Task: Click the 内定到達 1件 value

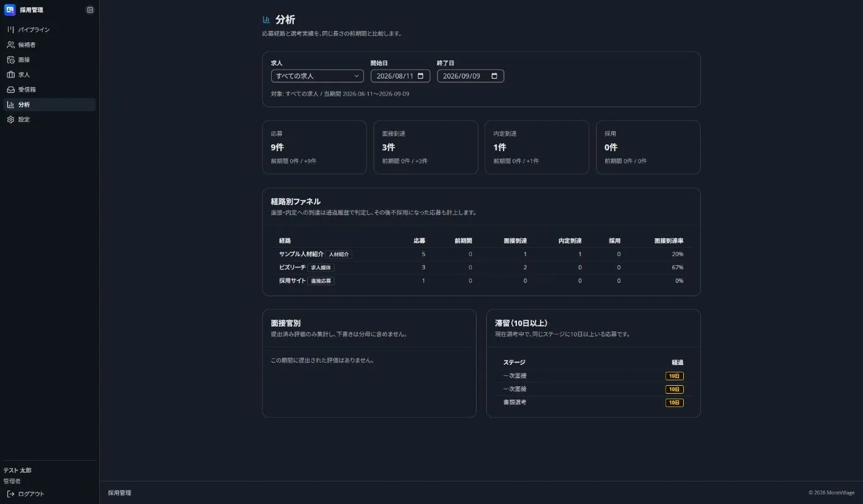Action: 500,147
